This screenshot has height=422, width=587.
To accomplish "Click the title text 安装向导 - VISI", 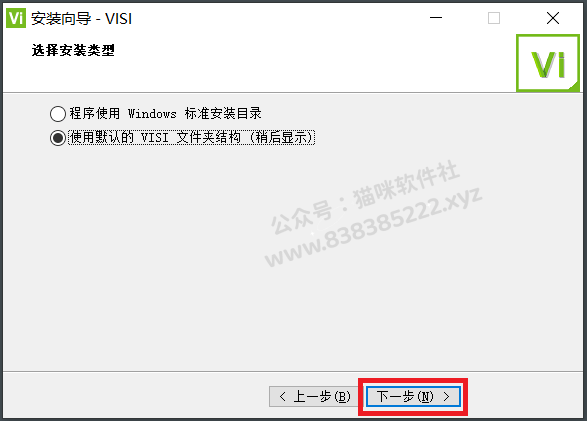I will [81, 18].
